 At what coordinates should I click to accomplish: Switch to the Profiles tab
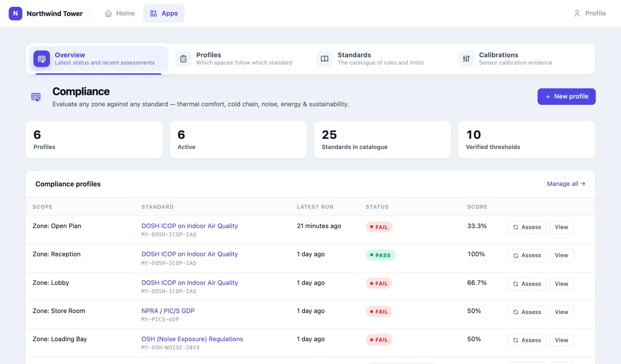[241, 59]
